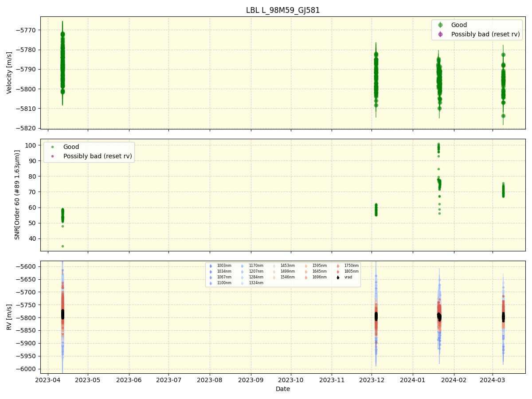Click the 2023-08 date tick label
Screen dimensions: 532x399
pyautogui.click(x=210, y=380)
